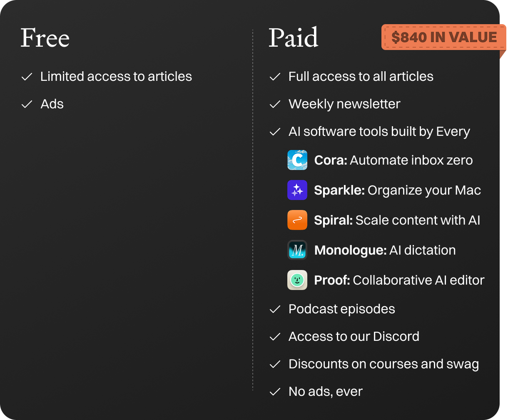Click the orange Spiral app icon
The width and height of the screenshot is (508, 420).
coord(297,220)
